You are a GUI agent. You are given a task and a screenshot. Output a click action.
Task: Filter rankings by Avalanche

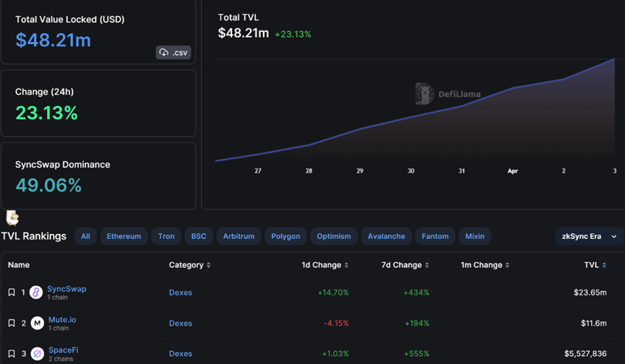point(387,236)
